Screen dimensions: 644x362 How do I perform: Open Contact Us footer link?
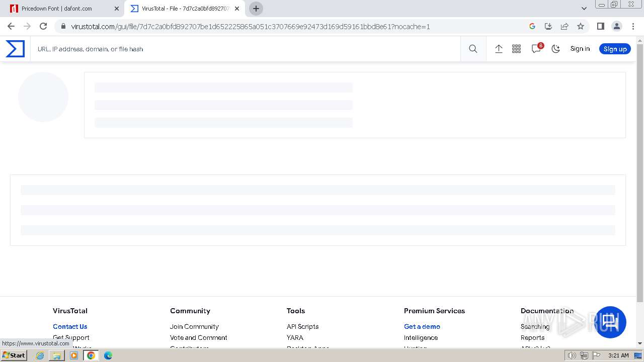[x=70, y=326]
